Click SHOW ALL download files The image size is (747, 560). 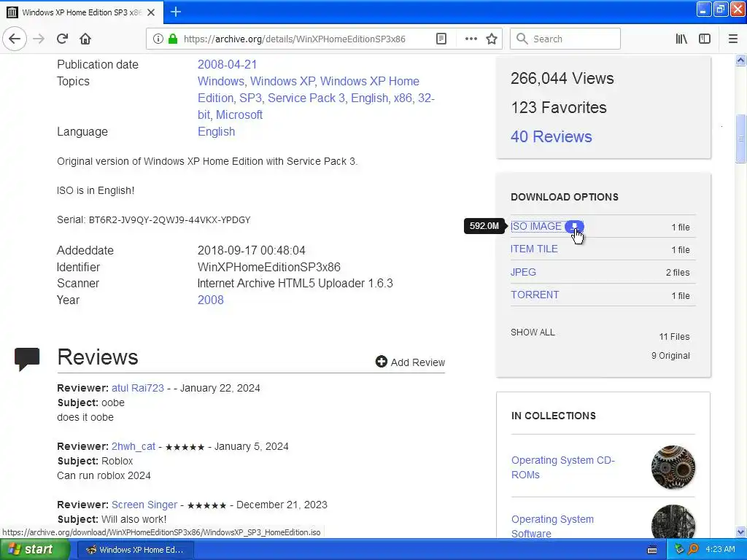tap(533, 332)
